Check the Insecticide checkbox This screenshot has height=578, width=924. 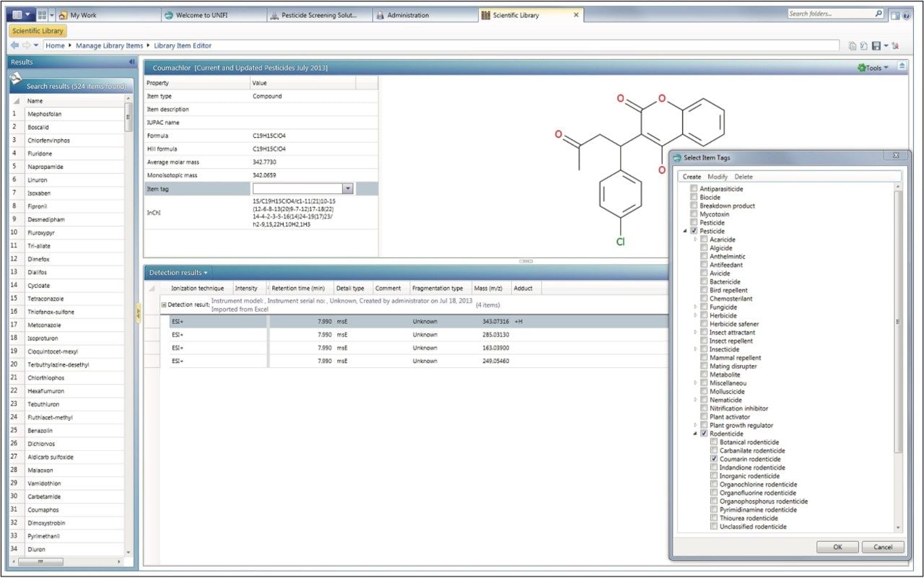[704, 349]
